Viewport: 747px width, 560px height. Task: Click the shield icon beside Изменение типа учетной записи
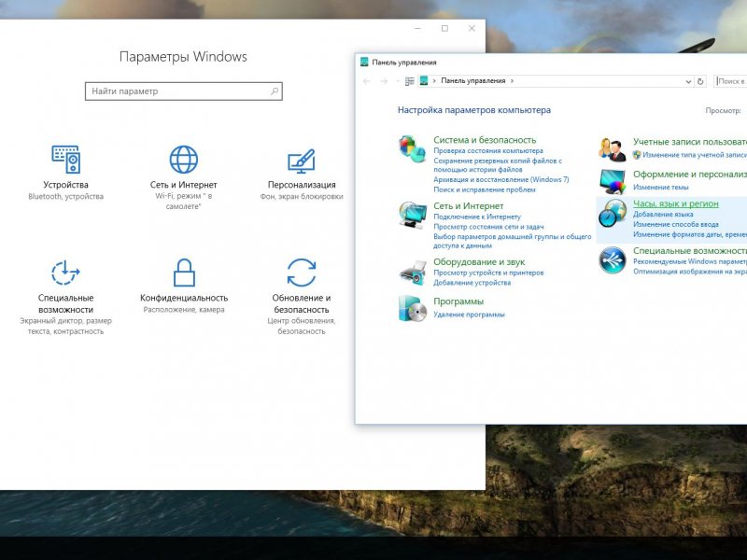[x=637, y=155]
